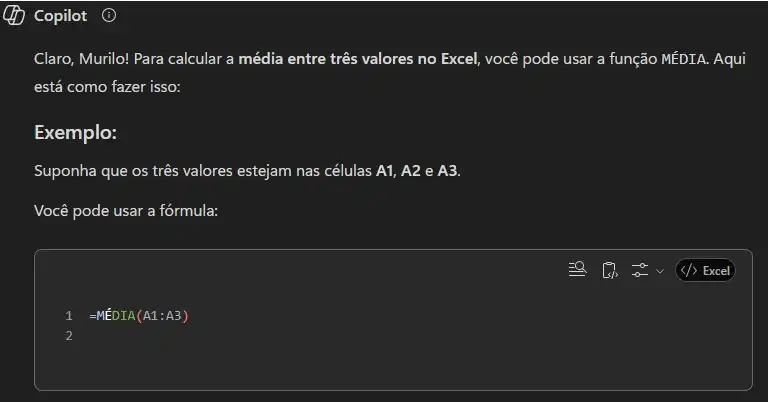Select line number 2 in code block
768x402 pixels.
[x=69, y=336]
